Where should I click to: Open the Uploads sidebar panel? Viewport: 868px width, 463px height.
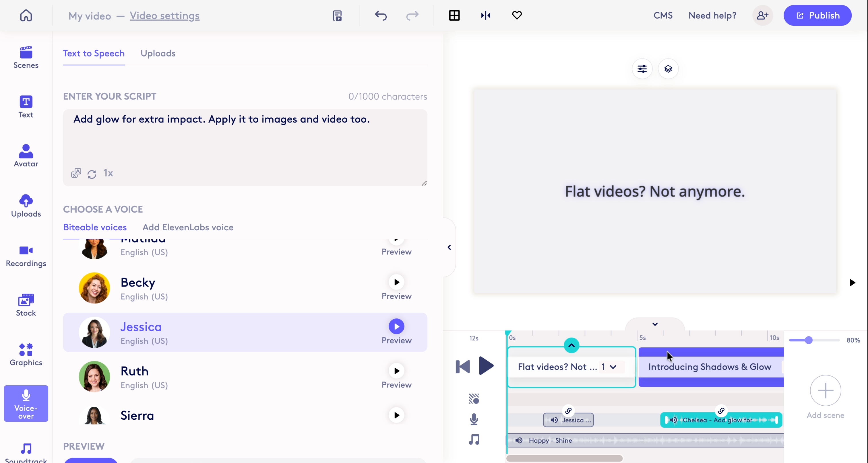pyautogui.click(x=26, y=206)
